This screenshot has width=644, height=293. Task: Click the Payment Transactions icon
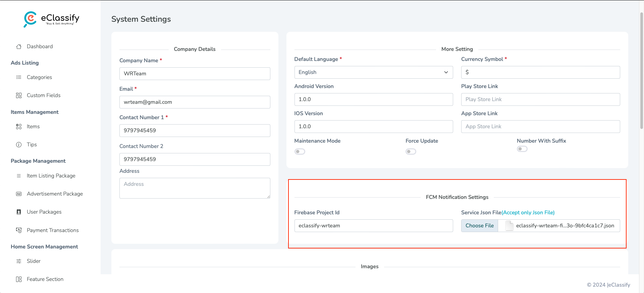19,230
